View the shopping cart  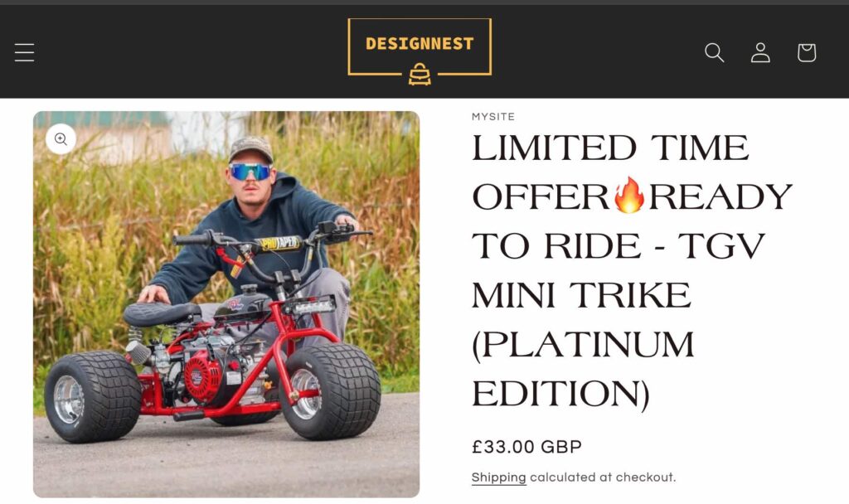click(806, 52)
